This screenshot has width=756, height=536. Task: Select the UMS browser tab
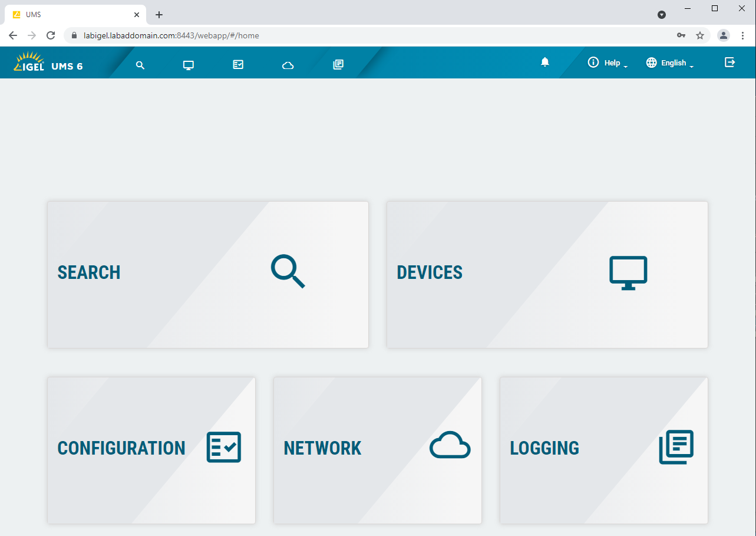point(71,15)
